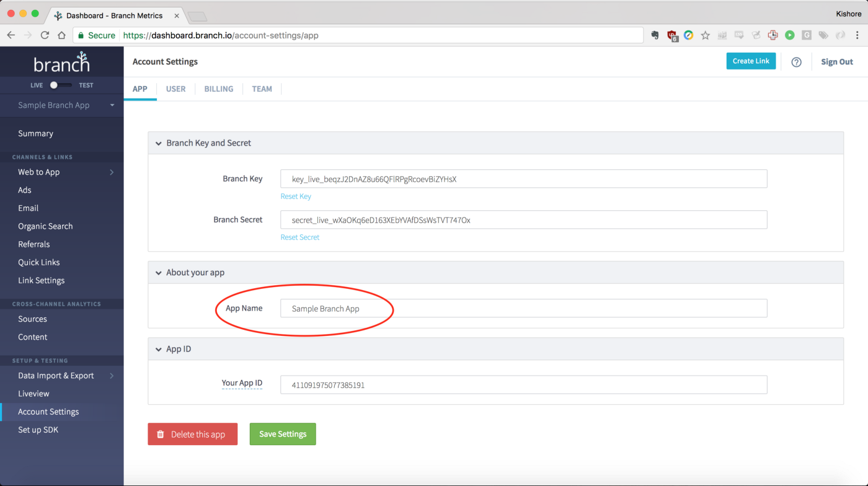Image resolution: width=868 pixels, height=486 pixels.
Task: Click the Create Link button
Action: (x=751, y=61)
